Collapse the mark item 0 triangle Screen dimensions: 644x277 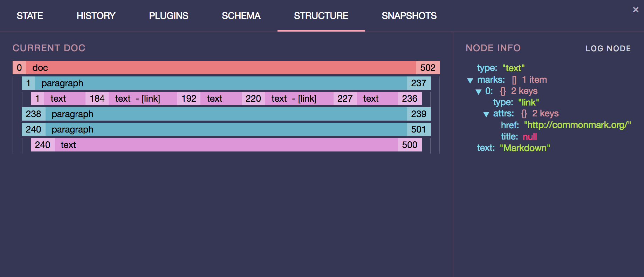tap(478, 92)
